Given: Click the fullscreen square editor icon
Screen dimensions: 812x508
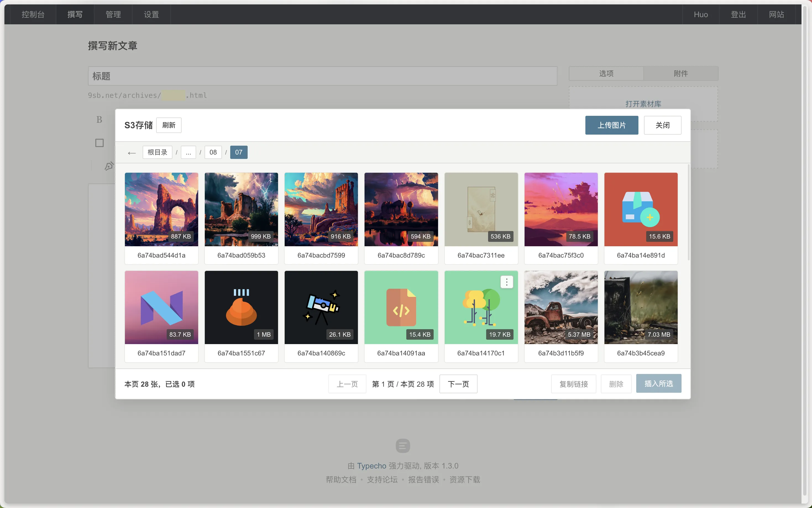Looking at the screenshot, I should tap(99, 143).
